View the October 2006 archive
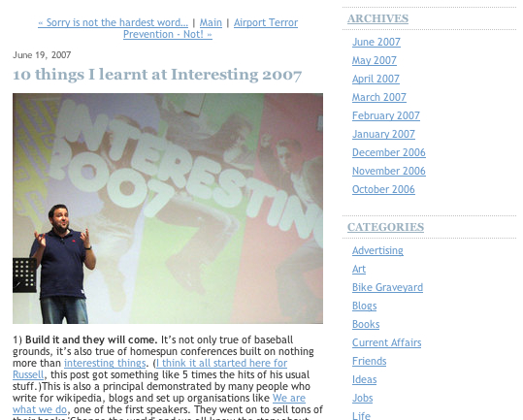This screenshot has height=420, width=523. click(383, 189)
